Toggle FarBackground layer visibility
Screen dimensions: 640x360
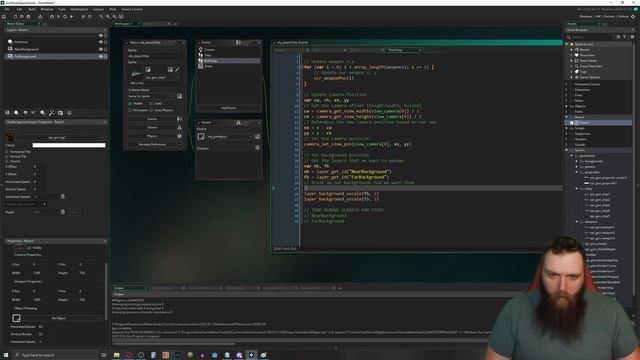(101, 56)
